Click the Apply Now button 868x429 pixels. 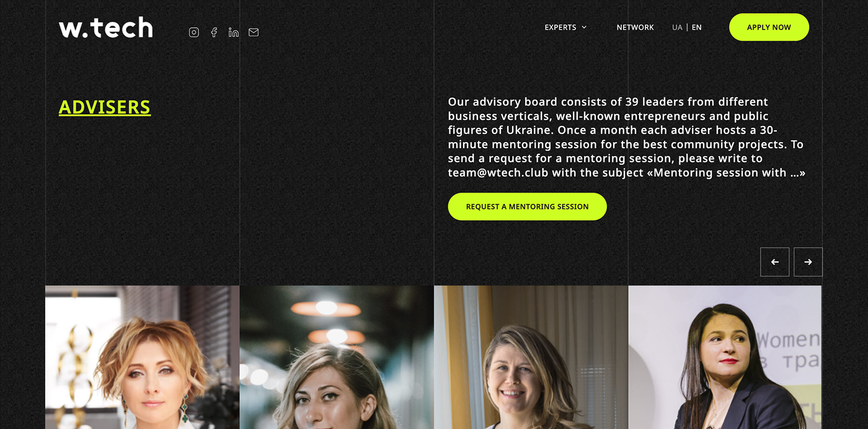point(769,27)
